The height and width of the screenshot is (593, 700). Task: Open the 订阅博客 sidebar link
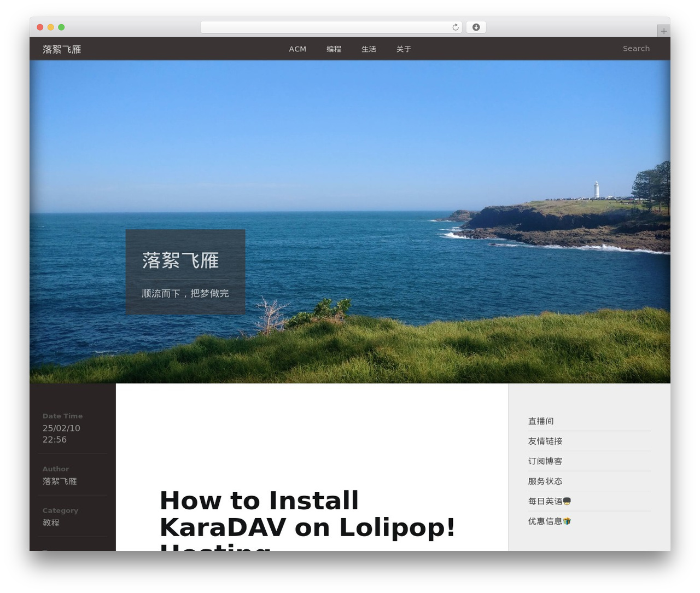[545, 461]
